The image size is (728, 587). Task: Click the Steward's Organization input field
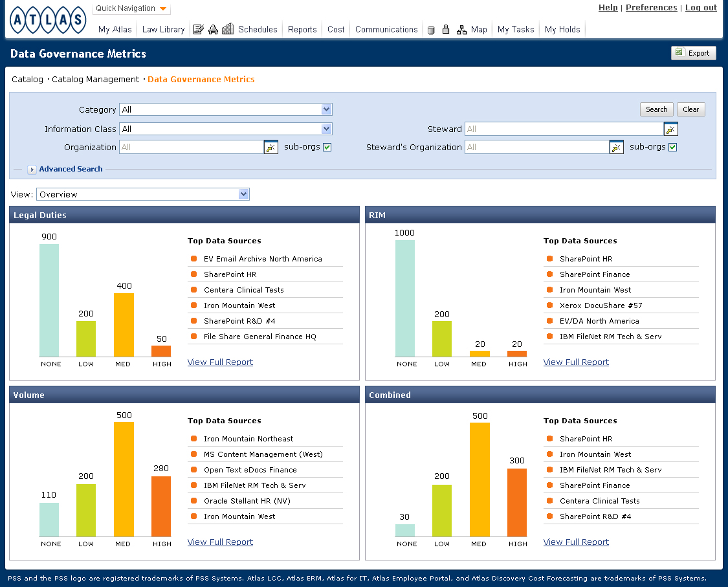click(536, 147)
